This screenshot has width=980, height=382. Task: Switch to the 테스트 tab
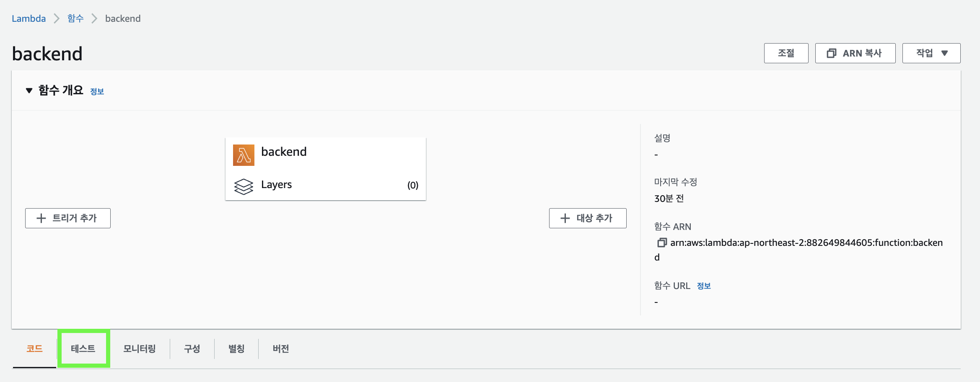pos(83,348)
